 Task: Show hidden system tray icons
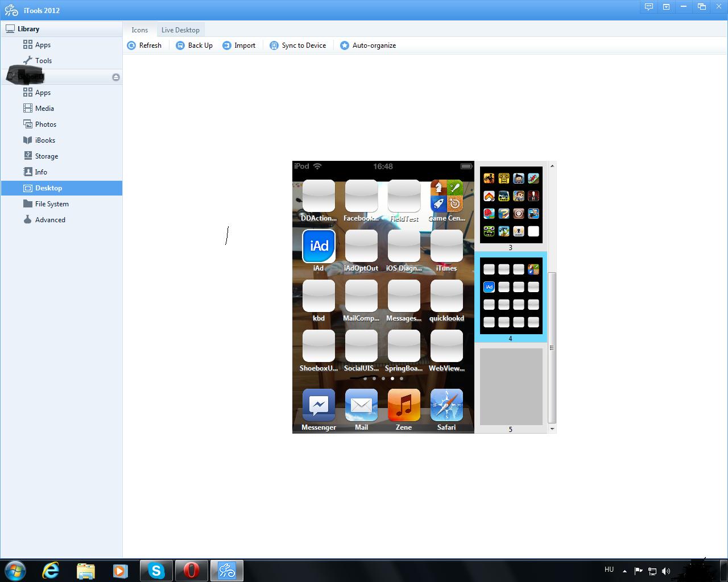click(624, 571)
